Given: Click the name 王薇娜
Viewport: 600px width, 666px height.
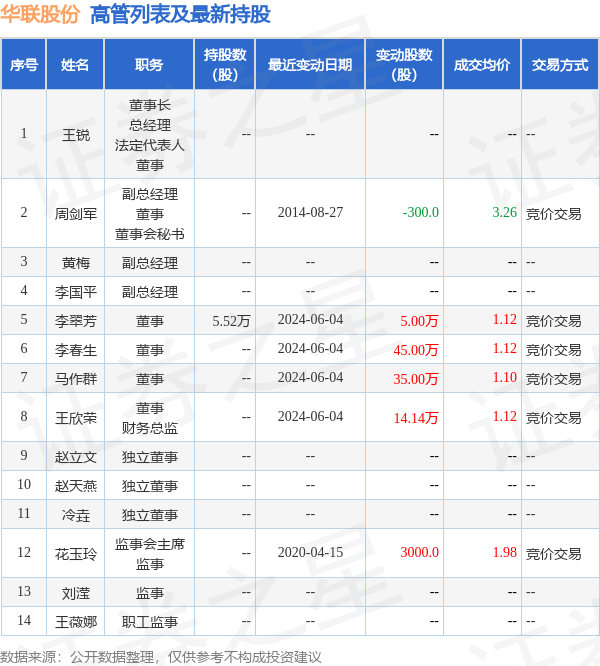Looking at the screenshot, I should coord(76,622).
